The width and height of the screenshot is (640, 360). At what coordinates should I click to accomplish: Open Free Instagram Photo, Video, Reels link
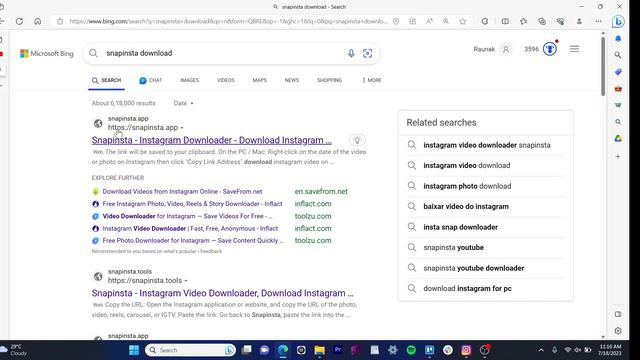click(x=192, y=204)
